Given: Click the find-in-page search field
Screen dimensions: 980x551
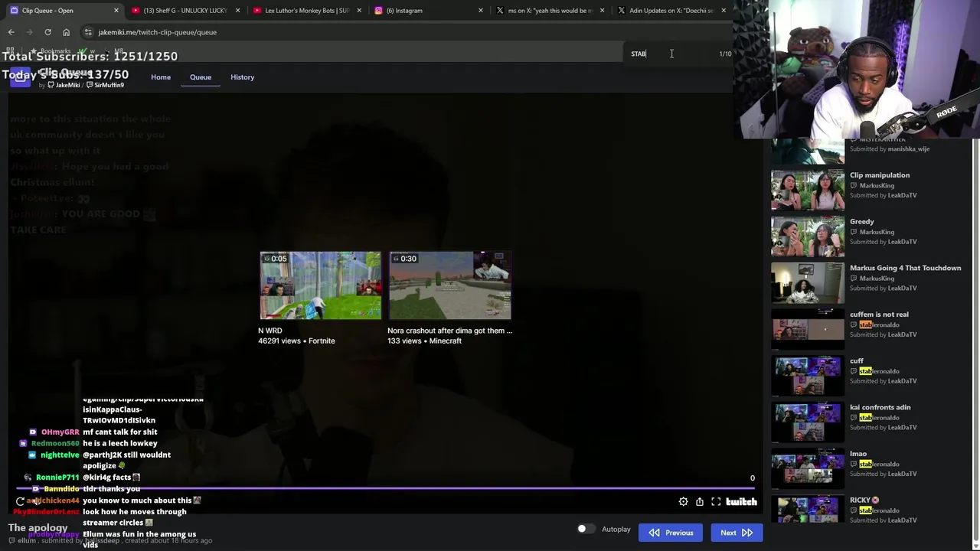Looking at the screenshot, I should click(670, 54).
